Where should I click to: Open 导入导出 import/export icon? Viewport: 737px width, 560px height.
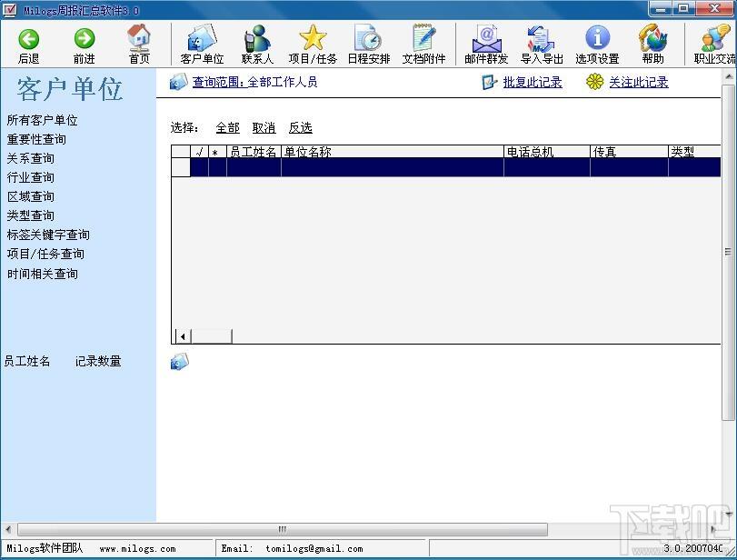click(x=542, y=38)
